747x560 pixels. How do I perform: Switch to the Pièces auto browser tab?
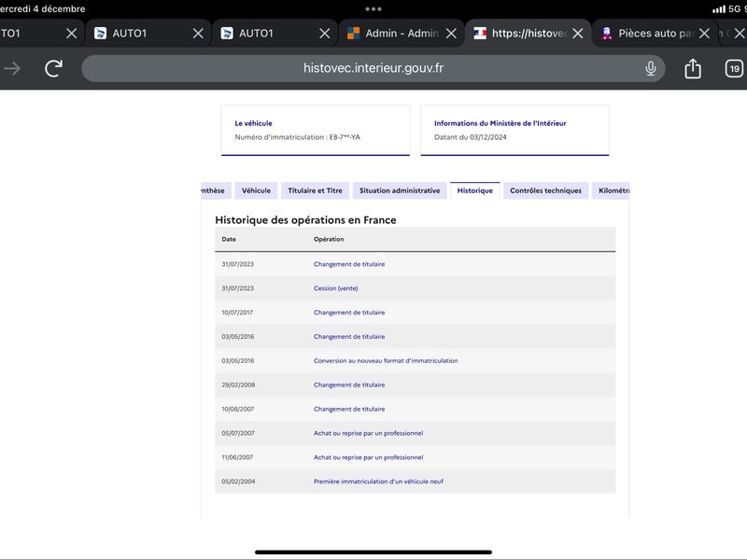pyautogui.click(x=648, y=34)
